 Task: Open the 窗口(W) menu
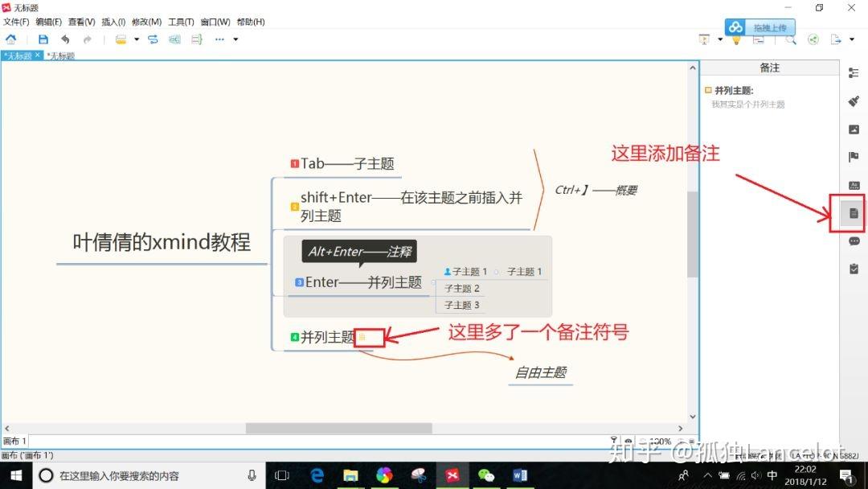pyautogui.click(x=215, y=22)
